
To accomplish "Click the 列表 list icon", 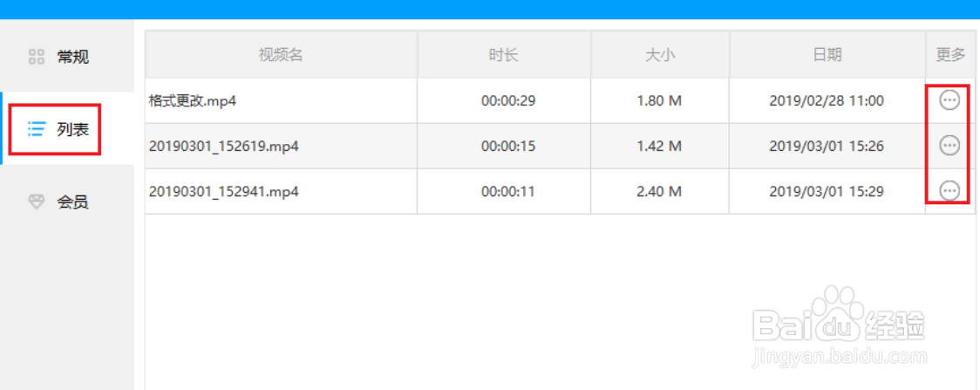I will (37, 130).
